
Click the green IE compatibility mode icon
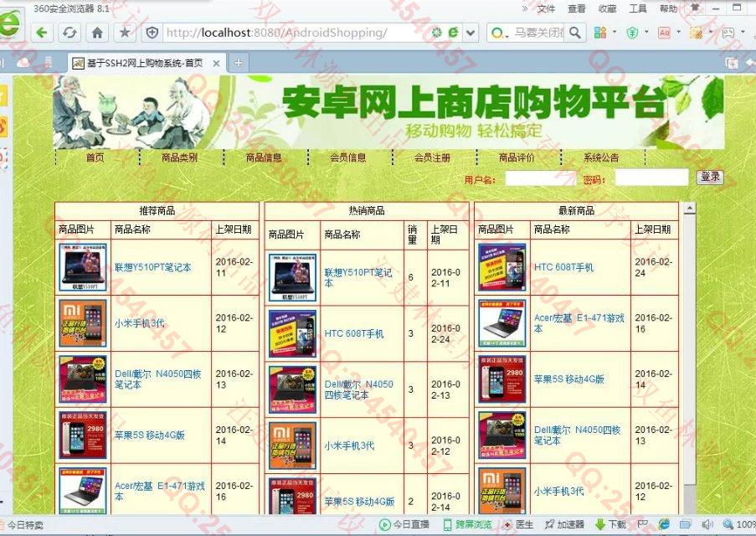pyautogui.click(x=453, y=33)
